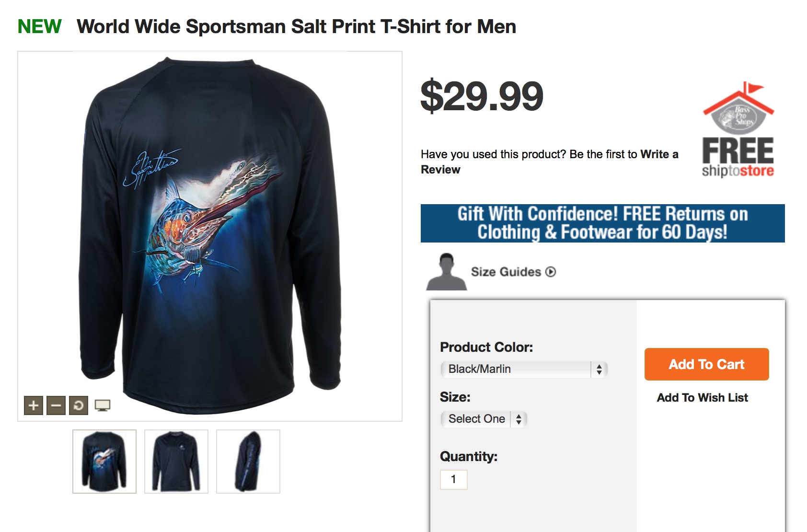
Task: Click the large marlin shirt image
Action: (210, 235)
